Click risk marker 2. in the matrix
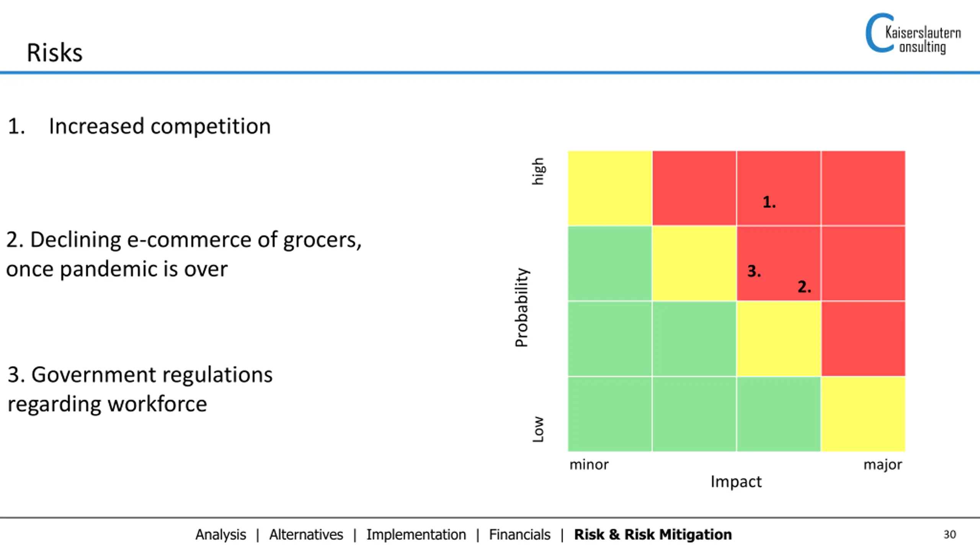The width and height of the screenshot is (980, 551). coord(804,287)
